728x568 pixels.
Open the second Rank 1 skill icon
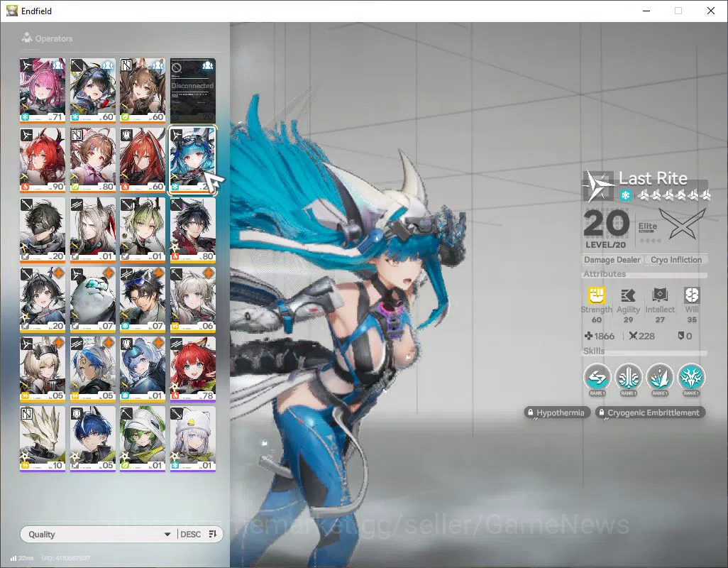coord(629,377)
